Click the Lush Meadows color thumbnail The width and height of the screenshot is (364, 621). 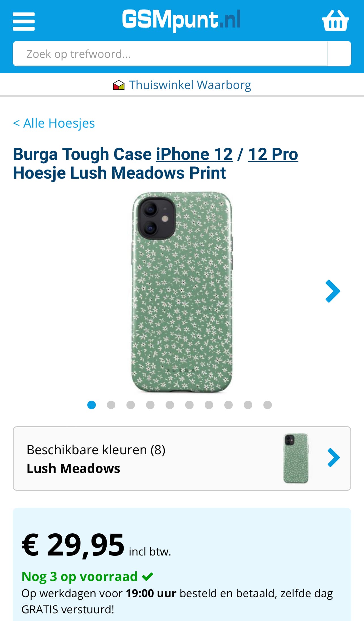[x=296, y=458]
